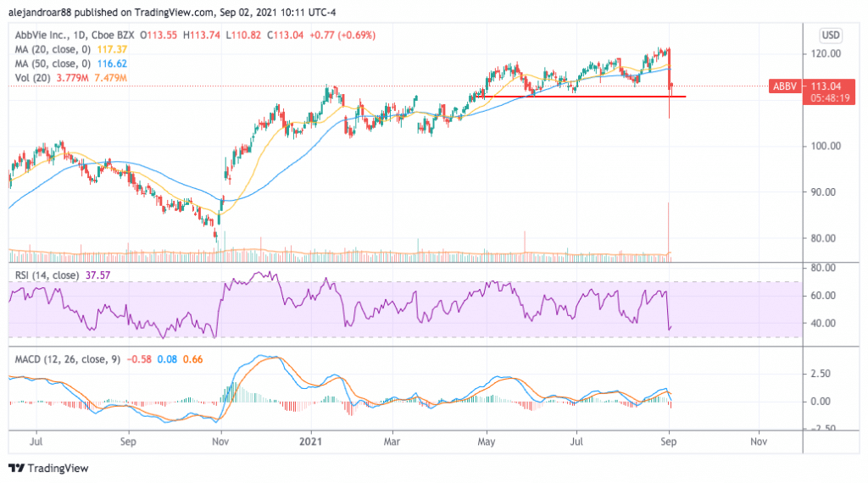Click the TradingView logo icon
This screenshot has width=868, height=483.
pos(17,468)
